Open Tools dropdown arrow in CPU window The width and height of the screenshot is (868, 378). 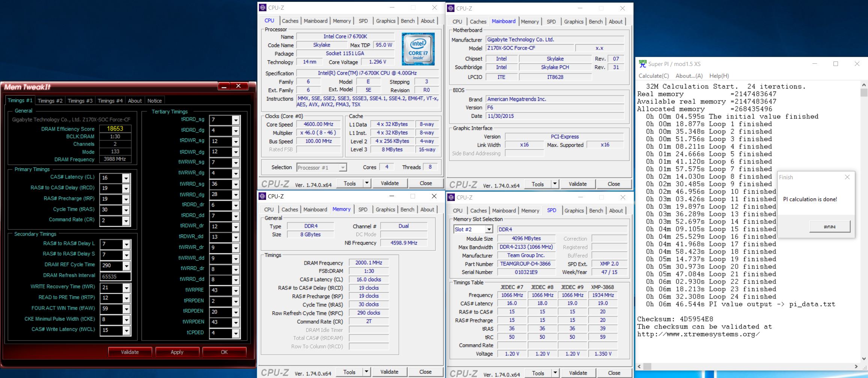pos(367,183)
